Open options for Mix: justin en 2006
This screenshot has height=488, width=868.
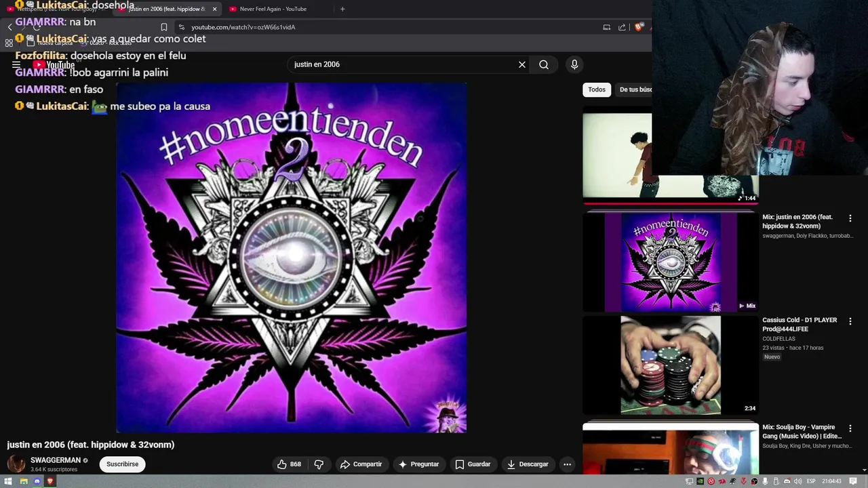(x=850, y=218)
